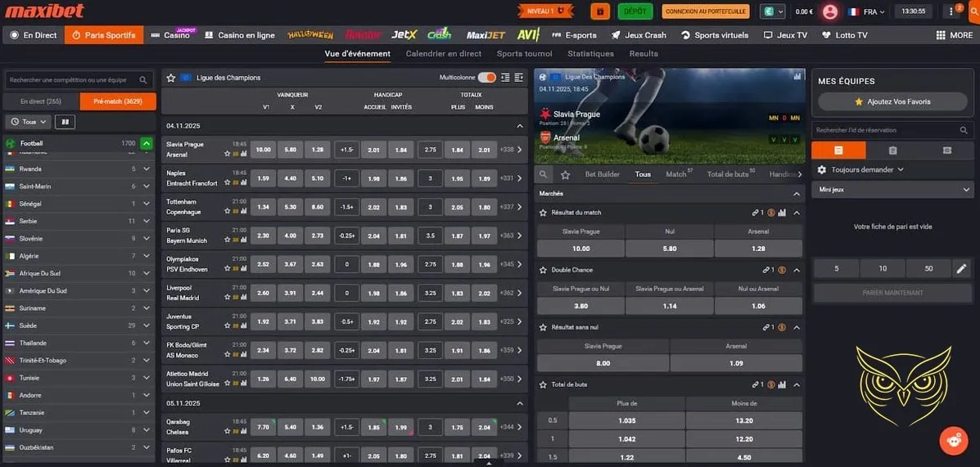The image size is (980, 467).
Task: Click Ajoutez Vos Favoris button
Action: point(892,101)
